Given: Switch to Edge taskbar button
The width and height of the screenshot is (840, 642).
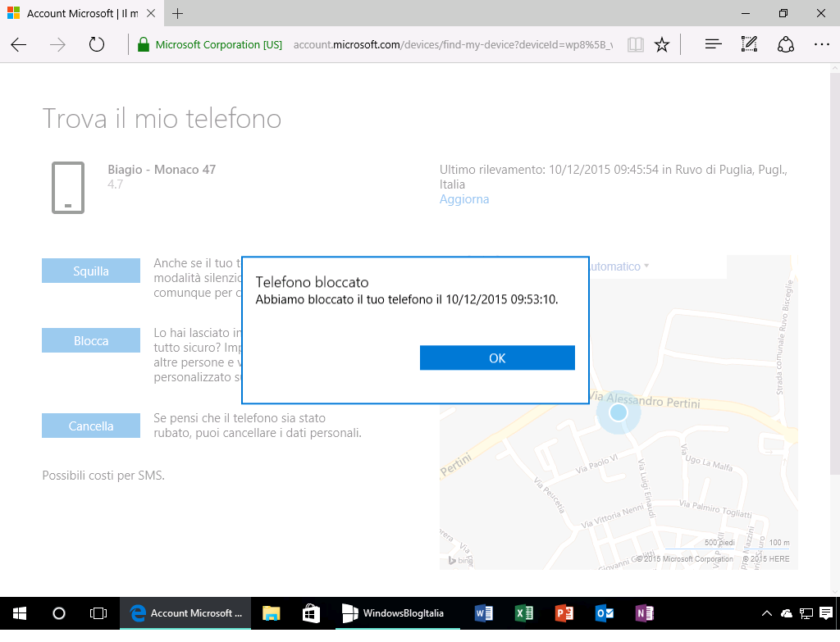Looking at the screenshot, I should [185, 613].
